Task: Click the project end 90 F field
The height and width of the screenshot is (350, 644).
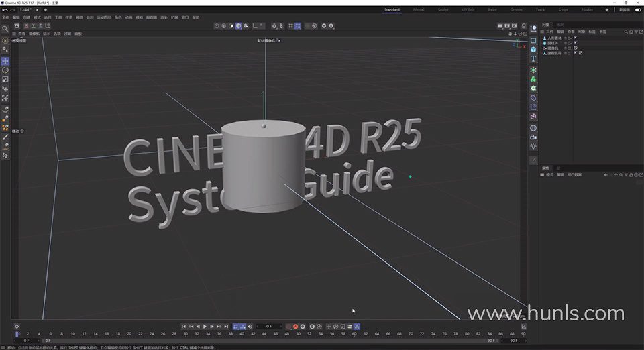Action: tap(513, 341)
